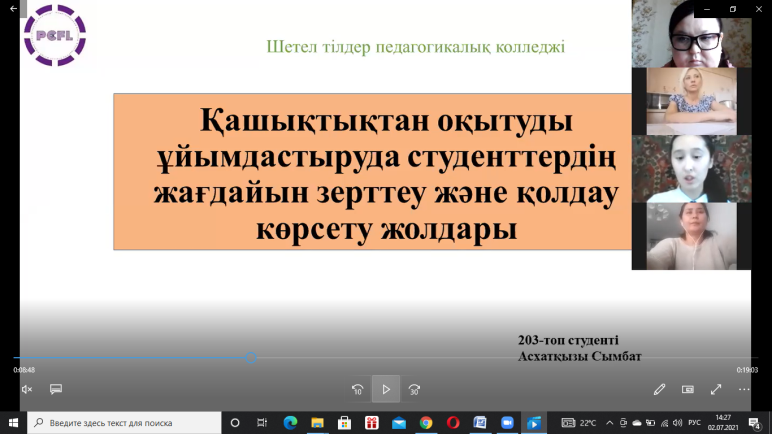Open Windows Start menu
The width and height of the screenshot is (772, 434).
pyautogui.click(x=13, y=422)
